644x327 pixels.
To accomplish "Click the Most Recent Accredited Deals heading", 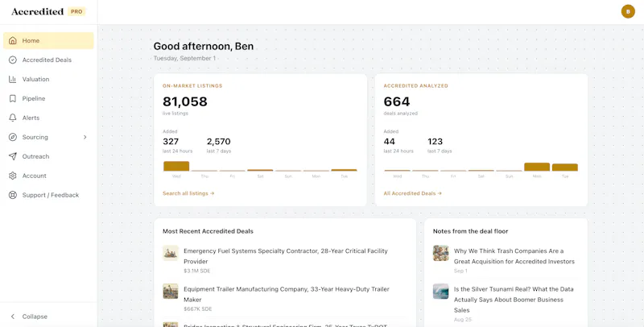I will 208,231.
